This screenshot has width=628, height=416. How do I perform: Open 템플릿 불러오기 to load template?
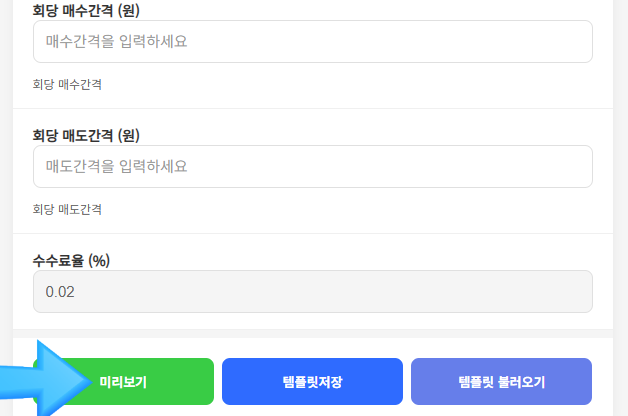pos(501,381)
